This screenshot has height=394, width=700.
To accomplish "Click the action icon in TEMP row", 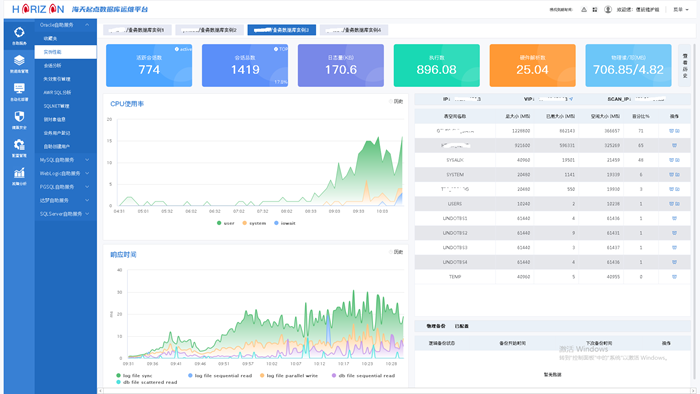I will [674, 277].
